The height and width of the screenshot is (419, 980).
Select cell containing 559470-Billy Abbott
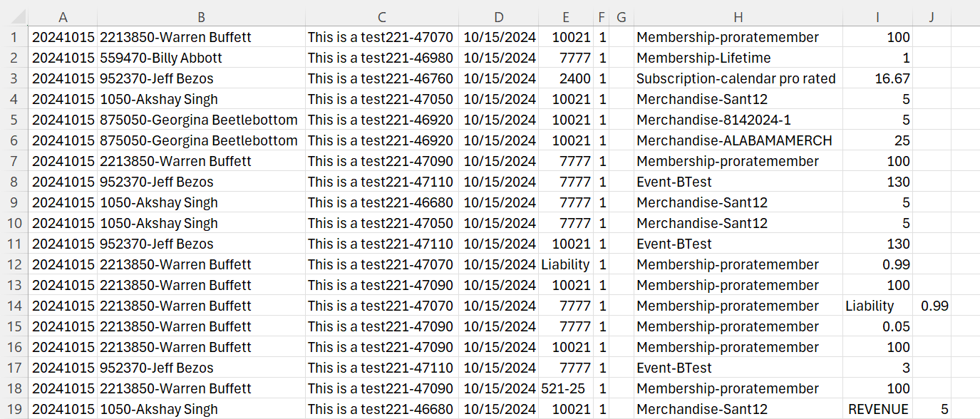(201, 58)
